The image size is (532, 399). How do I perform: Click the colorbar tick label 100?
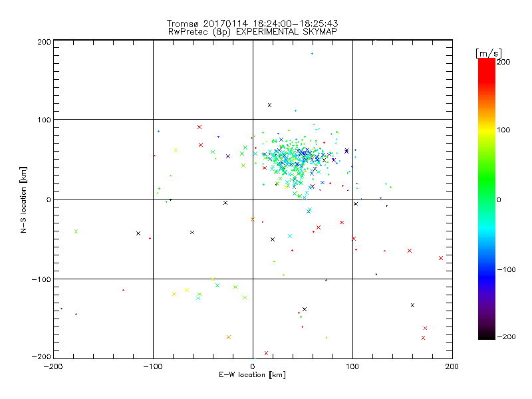click(x=503, y=130)
